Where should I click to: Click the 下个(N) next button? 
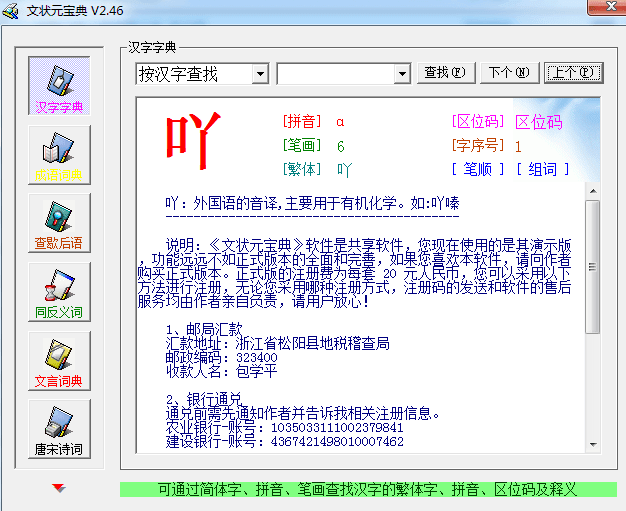pyautogui.click(x=509, y=73)
